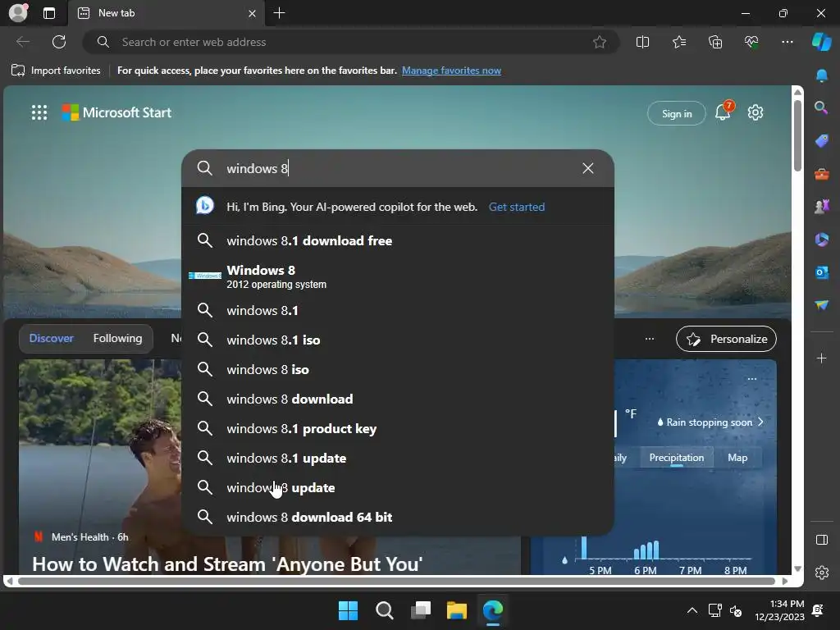The image size is (840, 630).
Task: Open the Collections icon
Action: pos(715,42)
